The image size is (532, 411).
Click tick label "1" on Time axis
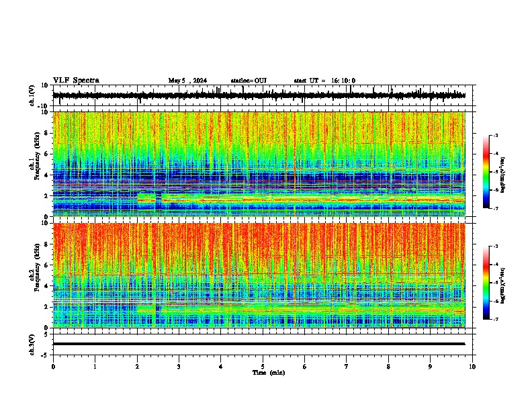pyautogui.click(x=95, y=367)
